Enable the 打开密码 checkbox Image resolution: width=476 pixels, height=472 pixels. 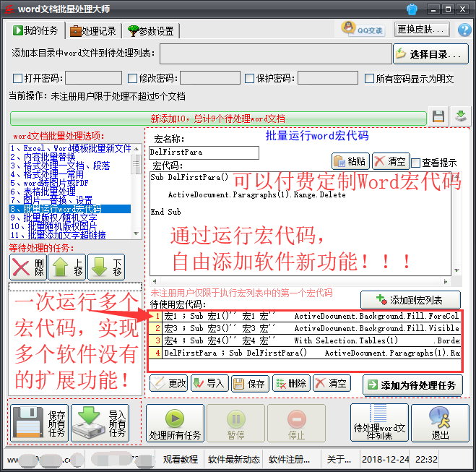pyautogui.click(x=18, y=79)
